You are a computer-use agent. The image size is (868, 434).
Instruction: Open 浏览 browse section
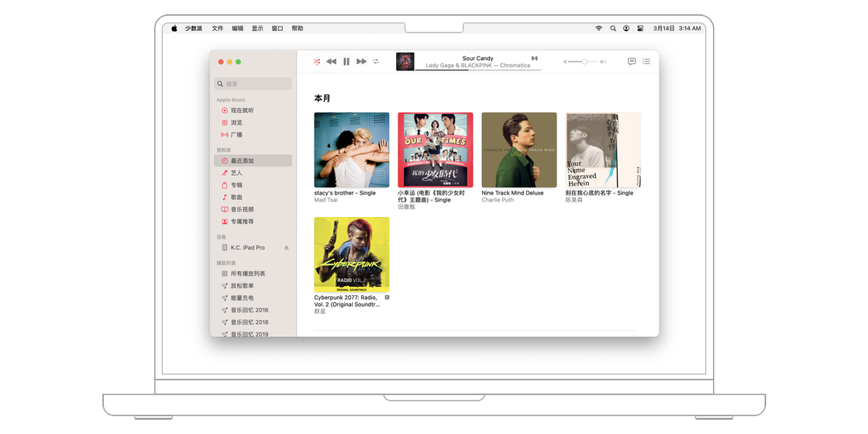click(x=253, y=123)
